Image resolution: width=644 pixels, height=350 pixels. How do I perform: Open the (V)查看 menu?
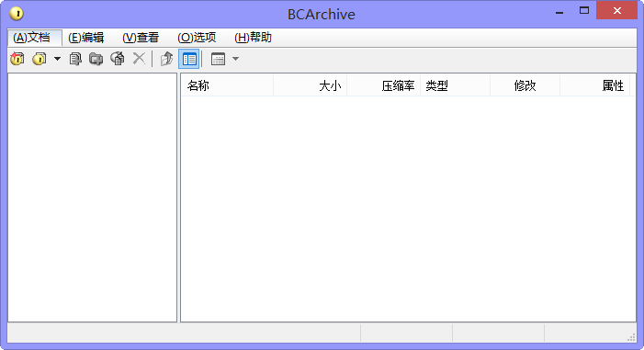pos(141,38)
